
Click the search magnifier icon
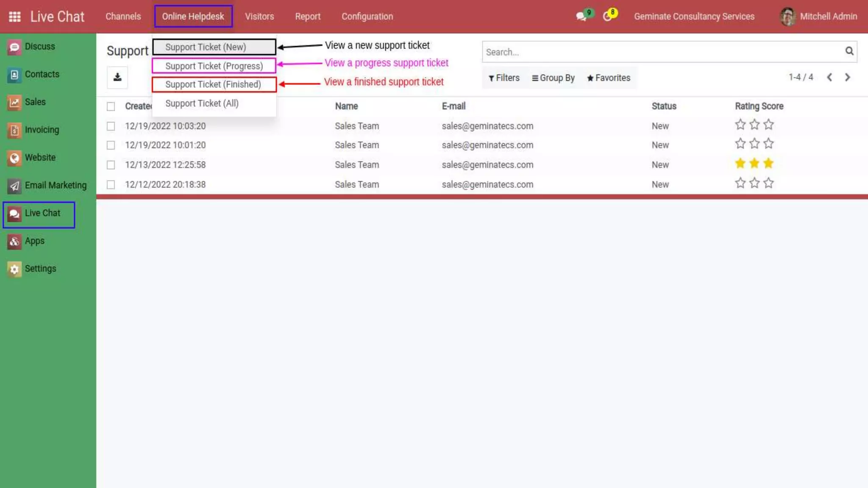[849, 51]
